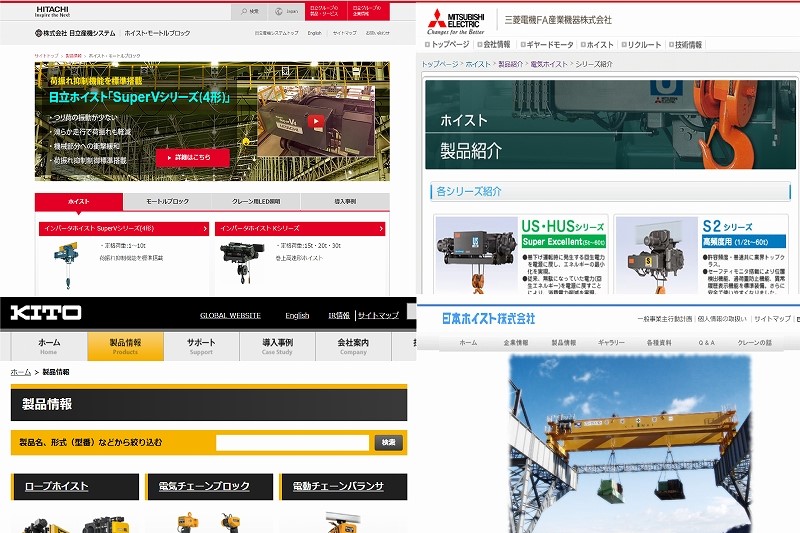The height and width of the screenshot is (533, 800).
Task: Open Nippon Hoist 製品情報 menu item
Action: 563,343
